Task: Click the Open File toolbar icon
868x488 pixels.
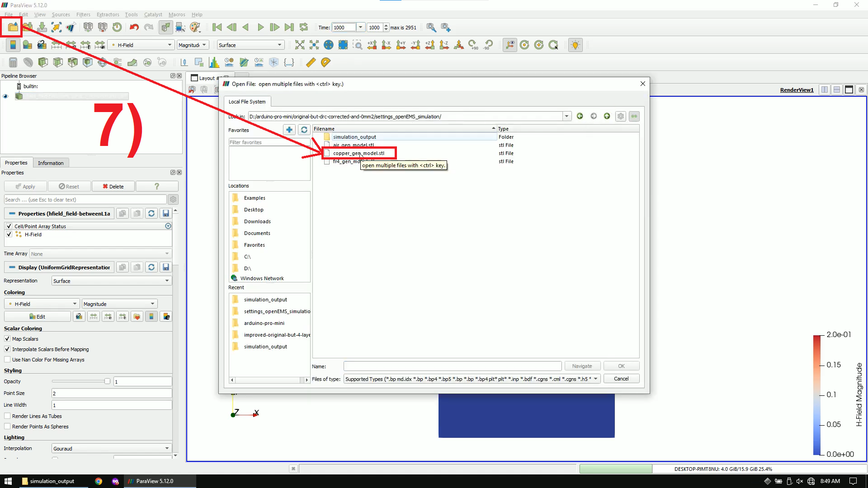Action: tap(12, 27)
